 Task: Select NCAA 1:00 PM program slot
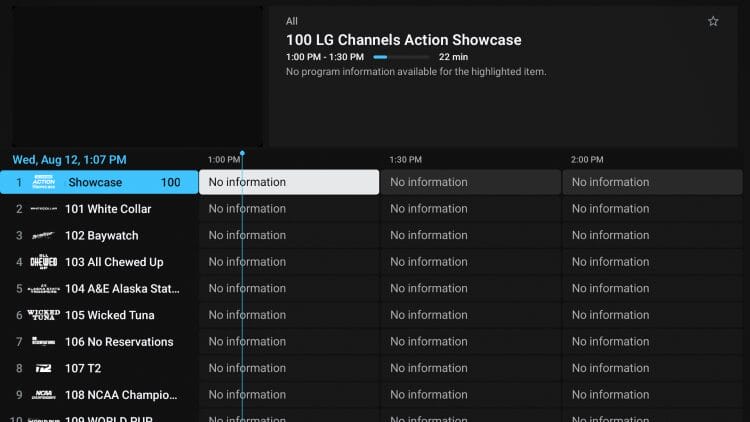[x=289, y=395]
